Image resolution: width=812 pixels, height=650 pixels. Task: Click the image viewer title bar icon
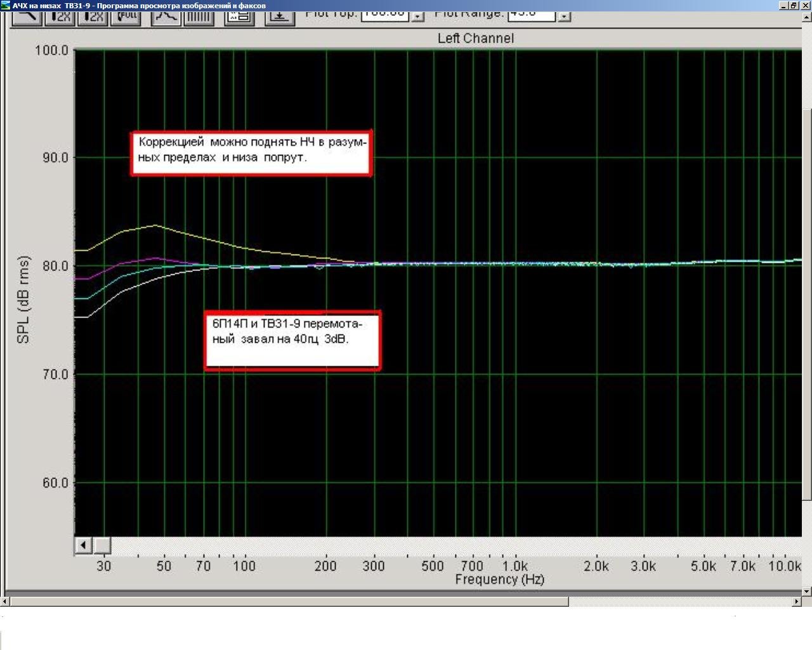6,5
